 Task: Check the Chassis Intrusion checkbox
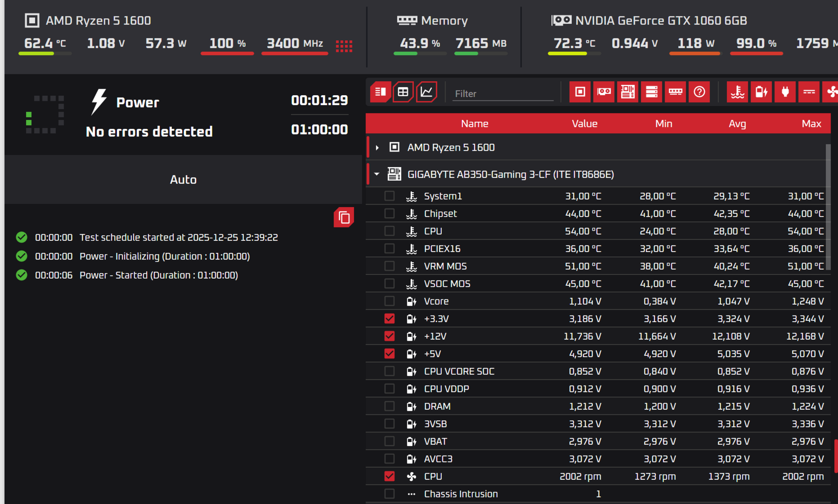click(389, 494)
